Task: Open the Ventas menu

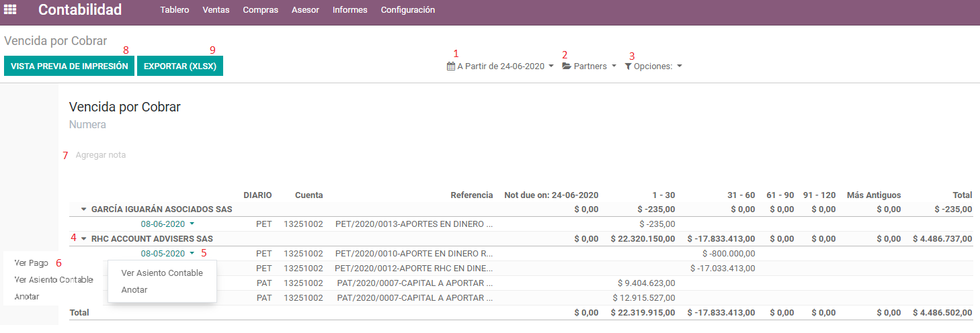Action: tap(216, 10)
